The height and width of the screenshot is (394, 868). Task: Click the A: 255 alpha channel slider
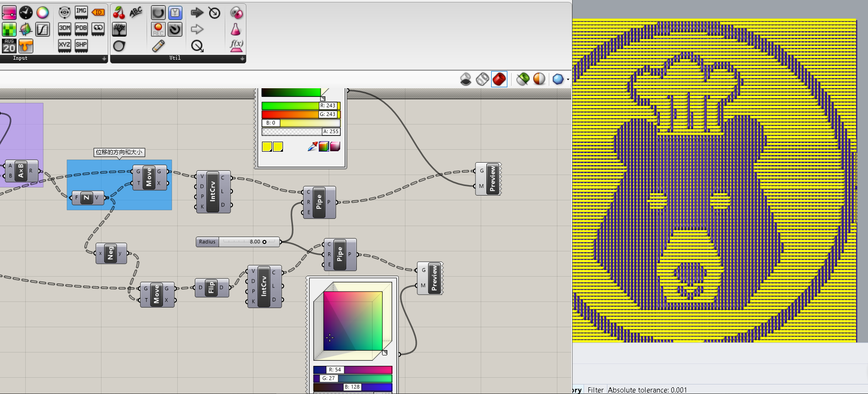[x=301, y=131]
